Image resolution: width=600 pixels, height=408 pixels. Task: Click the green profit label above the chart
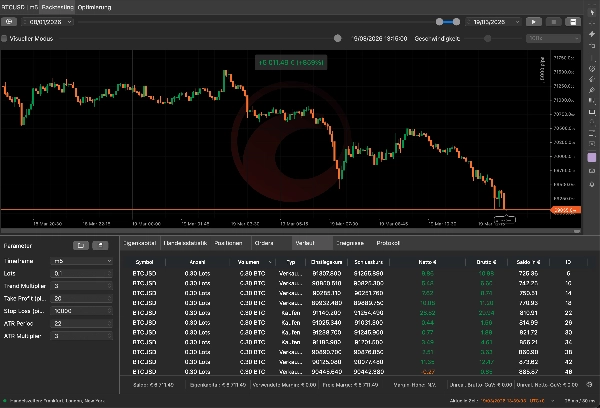(x=291, y=62)
